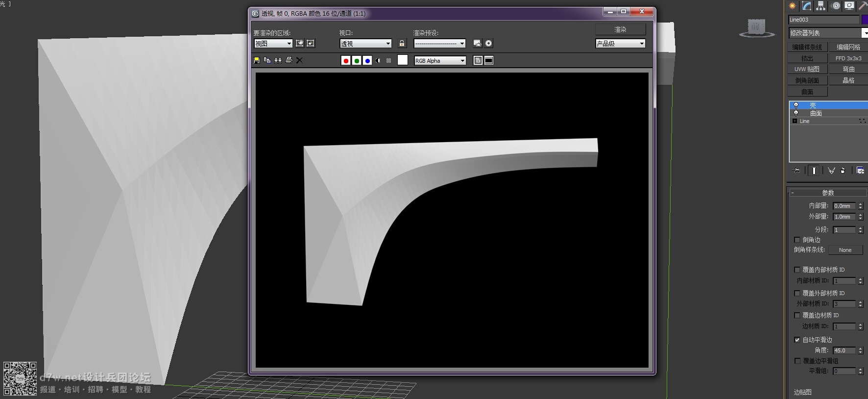Click the UVW 贴图 modifier button
This screenshot has width=868, height=399.
(x=807, y=69)
